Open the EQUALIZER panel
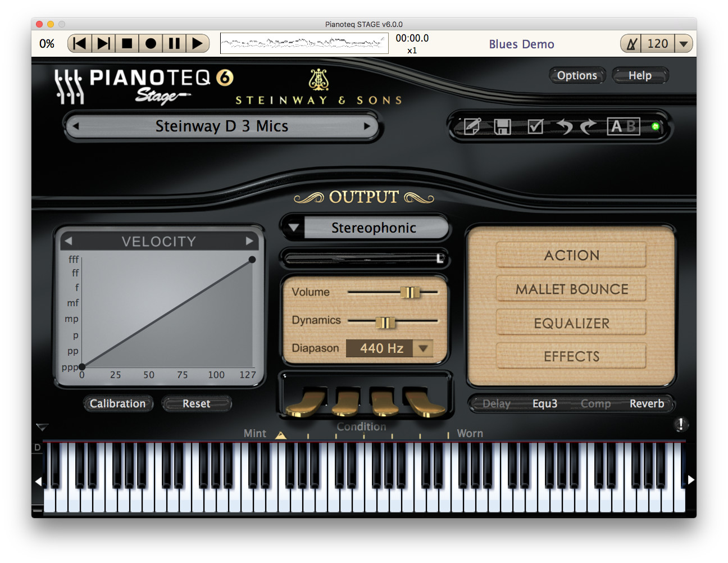The height and width of the screenshot is (563, 728). click(571, 323)
